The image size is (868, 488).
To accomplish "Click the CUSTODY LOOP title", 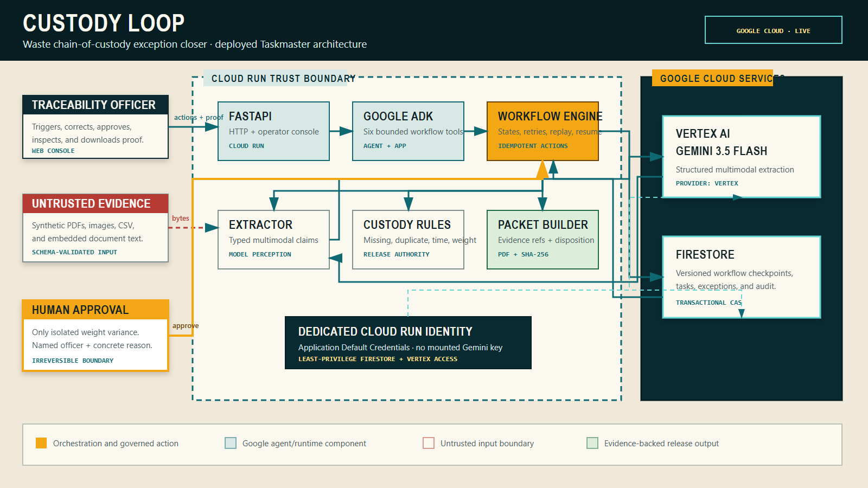I will pyautogui.click(x=104, y=23).
